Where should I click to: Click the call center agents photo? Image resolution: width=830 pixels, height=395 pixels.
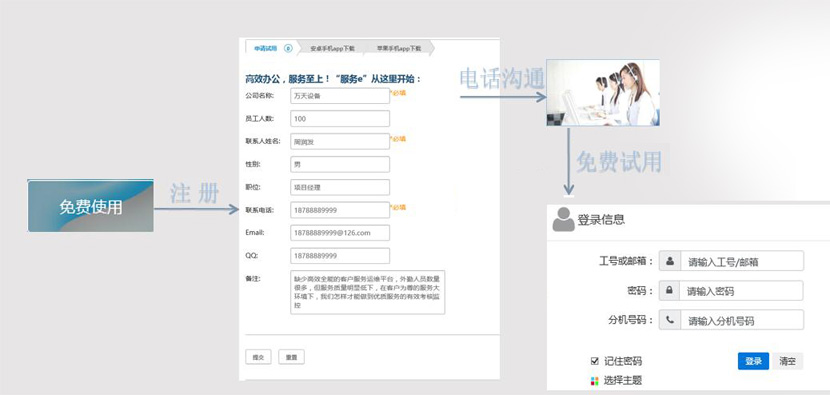(x=603, y=93)
